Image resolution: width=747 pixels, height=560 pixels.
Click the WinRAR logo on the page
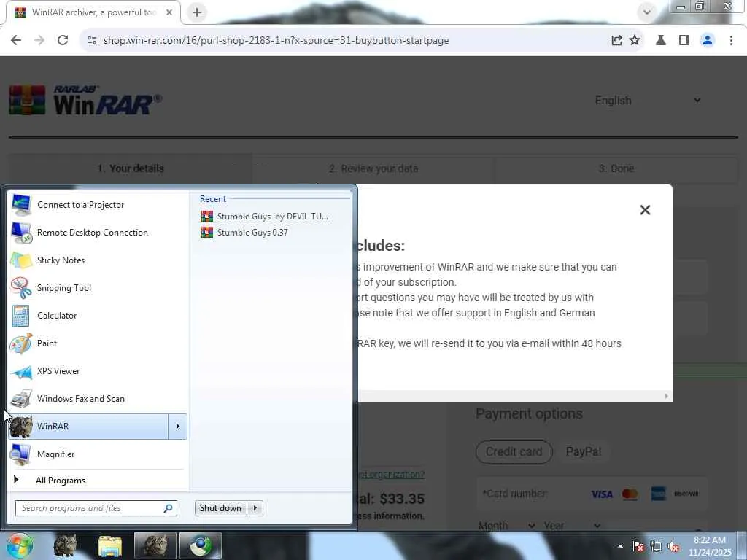(86, 101)
